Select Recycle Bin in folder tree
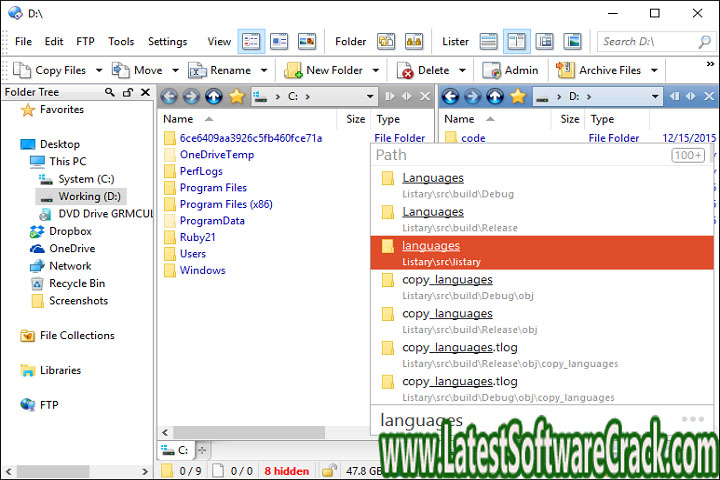 [x=68, y=283]
